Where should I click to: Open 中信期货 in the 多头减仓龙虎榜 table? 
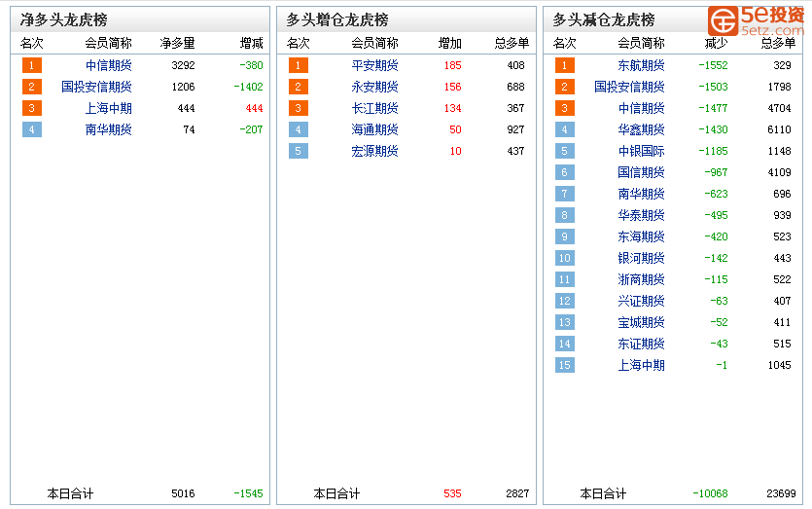coord(641,108)
